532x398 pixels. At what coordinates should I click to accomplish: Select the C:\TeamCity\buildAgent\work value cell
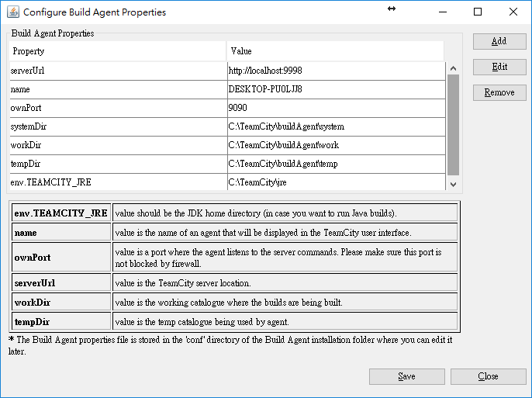(x=337, y=145)
